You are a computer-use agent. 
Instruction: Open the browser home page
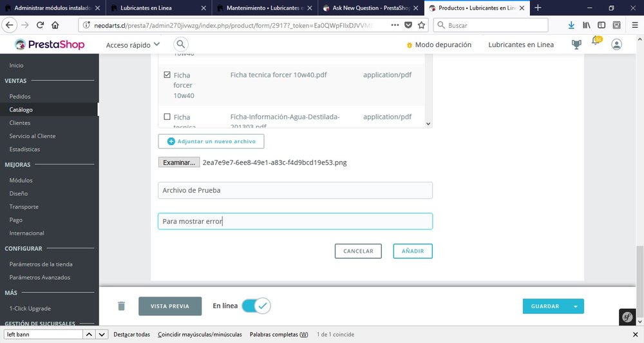click(x=55, y=25)
